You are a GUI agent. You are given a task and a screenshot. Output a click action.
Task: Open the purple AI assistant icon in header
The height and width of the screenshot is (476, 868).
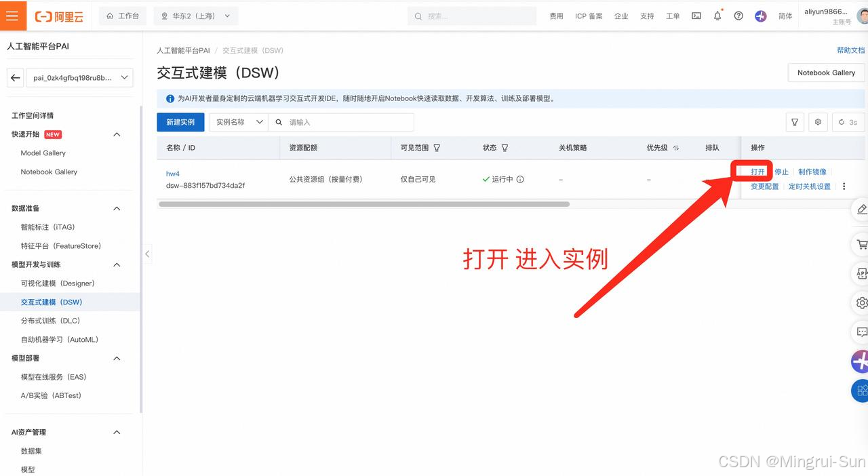761,16
